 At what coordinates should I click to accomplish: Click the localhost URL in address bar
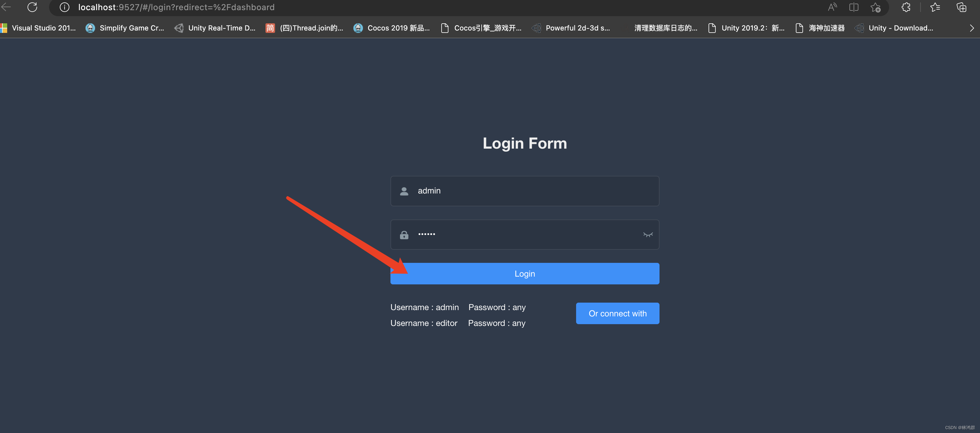click(176, 7)
